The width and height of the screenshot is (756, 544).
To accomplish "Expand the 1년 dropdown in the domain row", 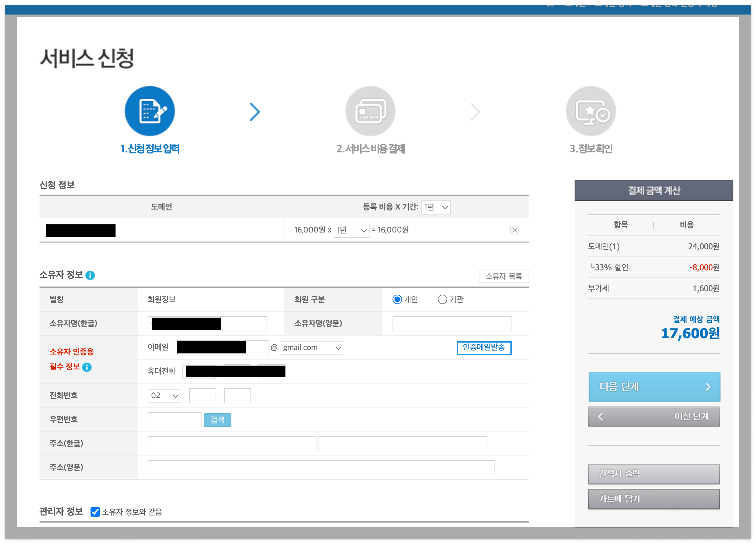I will [351, 230].
